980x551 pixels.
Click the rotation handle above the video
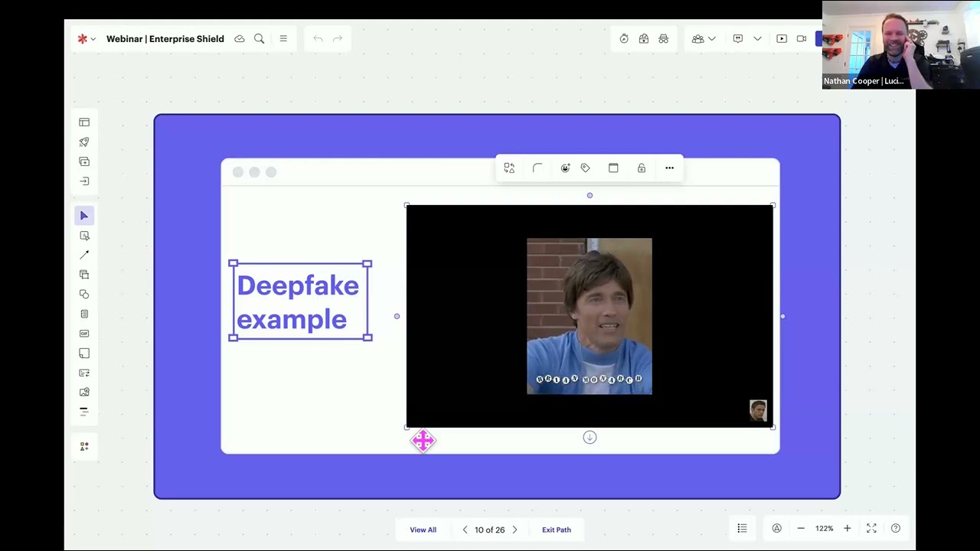[590, 195]
